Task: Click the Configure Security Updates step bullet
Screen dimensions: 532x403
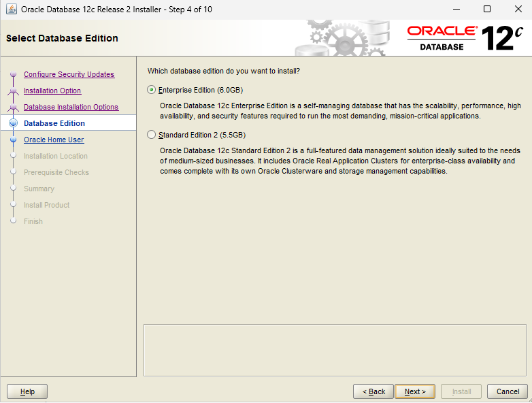Action: (13, 74)
